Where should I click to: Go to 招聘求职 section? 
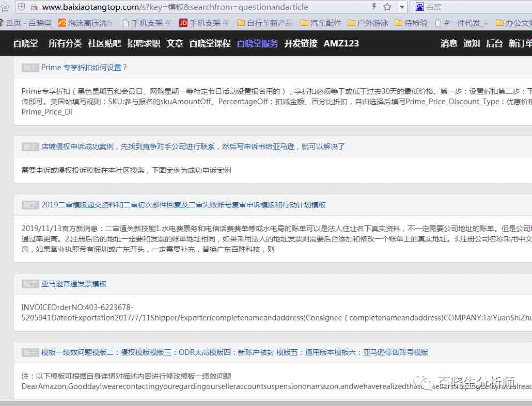(x=144, y=43)
